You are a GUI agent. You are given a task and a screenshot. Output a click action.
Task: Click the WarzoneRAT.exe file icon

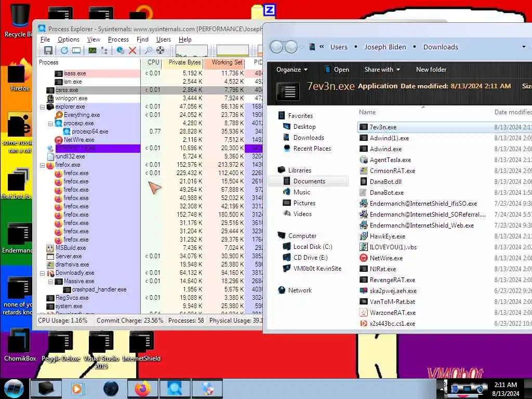pyautogui.click(x=363, y=312)
